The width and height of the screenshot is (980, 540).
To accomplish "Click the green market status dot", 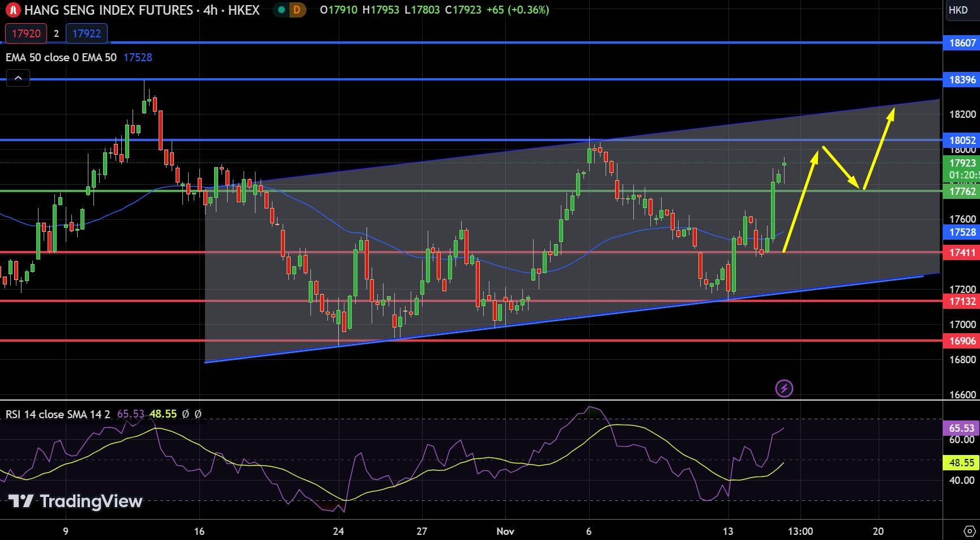I will (x=282, y=10).
